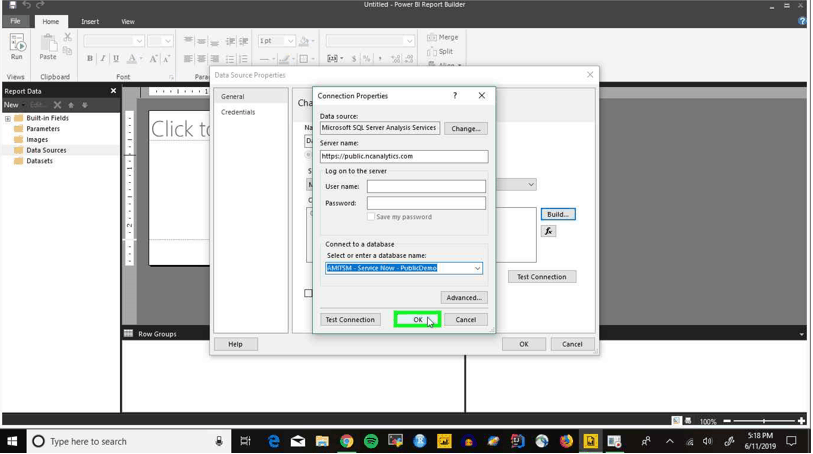Click the help question mark in Connection Properties

click(455, 95)
